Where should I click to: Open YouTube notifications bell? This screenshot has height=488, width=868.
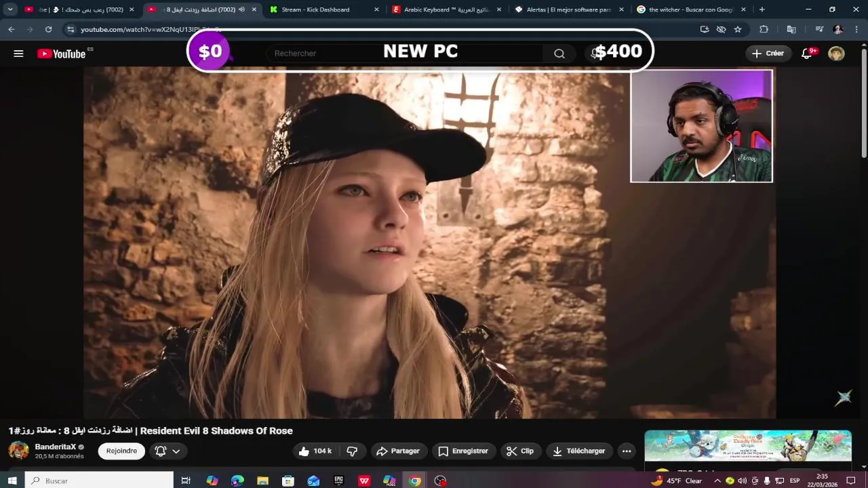pyautogui.click(x=806, y=54)
